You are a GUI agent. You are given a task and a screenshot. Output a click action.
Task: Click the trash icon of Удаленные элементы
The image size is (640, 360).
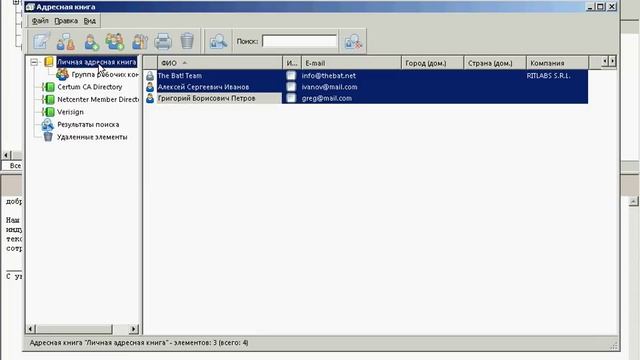[48, 137]
